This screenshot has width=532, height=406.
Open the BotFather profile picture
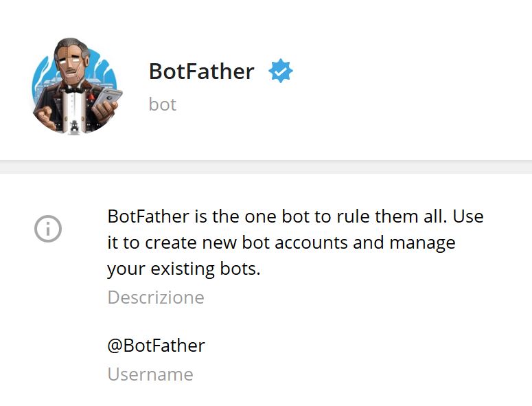[x=76, y=84]
